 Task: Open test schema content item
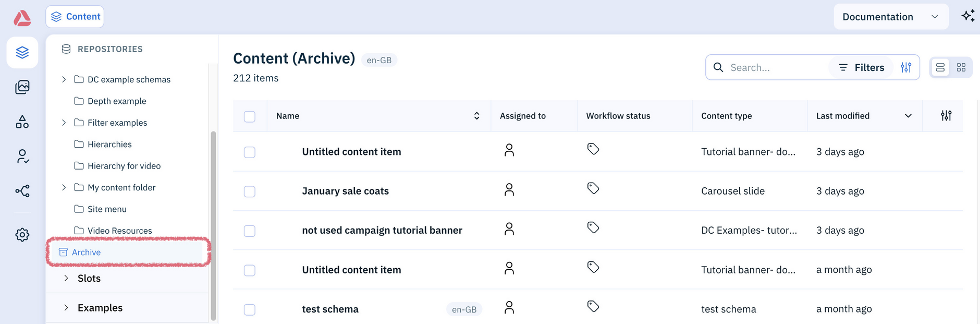[x=330, y=309]
